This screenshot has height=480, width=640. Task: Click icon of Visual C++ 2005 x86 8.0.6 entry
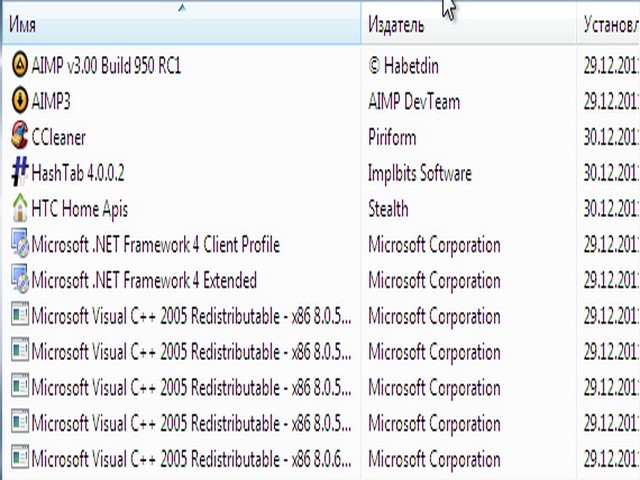20,457
